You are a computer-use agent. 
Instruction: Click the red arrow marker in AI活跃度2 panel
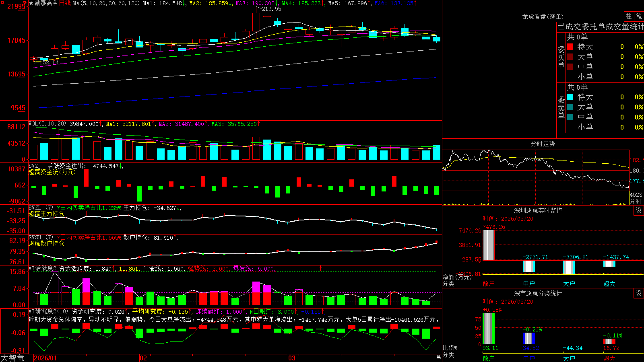[x=321, y=268]
